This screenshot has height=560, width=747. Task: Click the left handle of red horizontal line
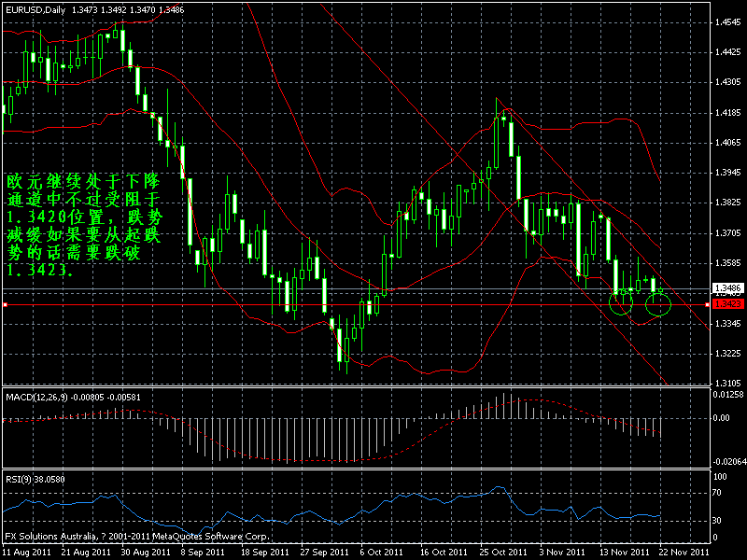pyautogui.click(x=6, y=304)
